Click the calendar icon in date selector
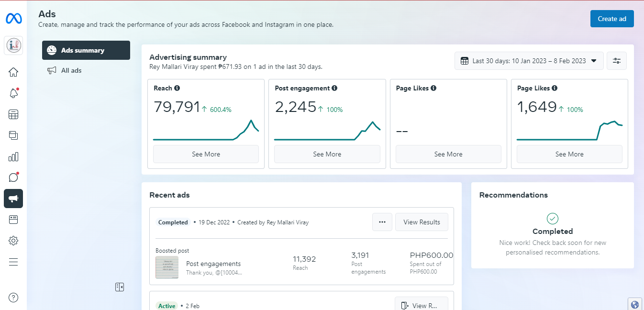This screenshot has height=310, width=644. coord(464,61)
